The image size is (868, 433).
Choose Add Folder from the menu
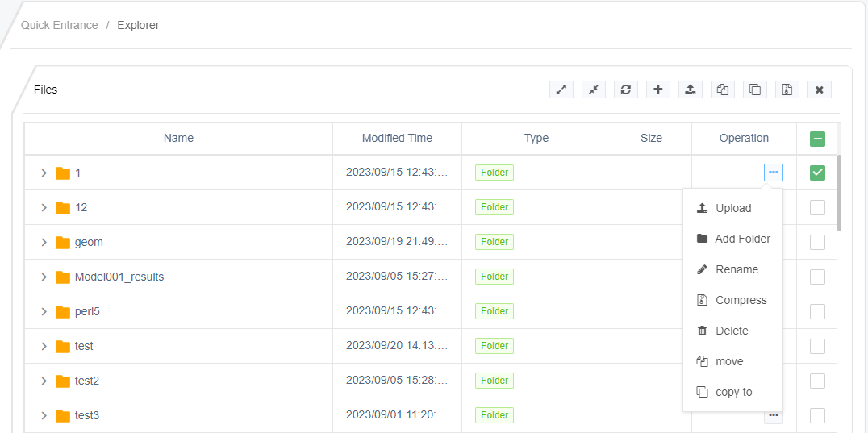(733, 239)
